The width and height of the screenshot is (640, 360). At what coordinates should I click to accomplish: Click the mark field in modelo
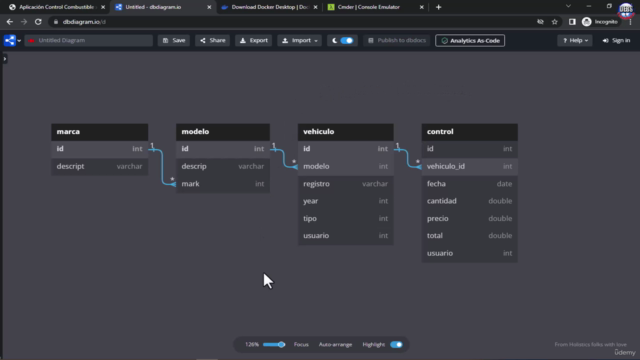pos(223,184)
